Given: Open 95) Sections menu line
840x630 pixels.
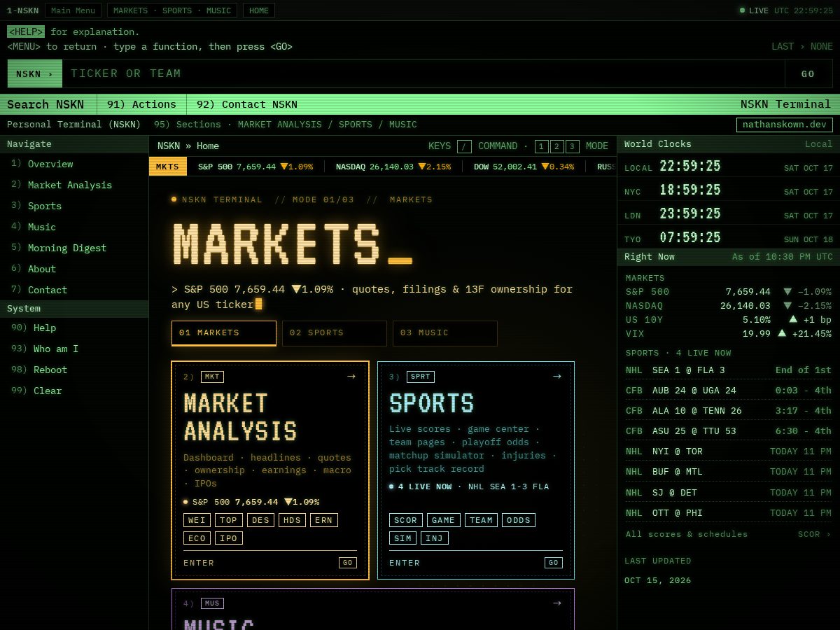Looking at the screenshot, I should pyautogui.click(x=286, y=125).
